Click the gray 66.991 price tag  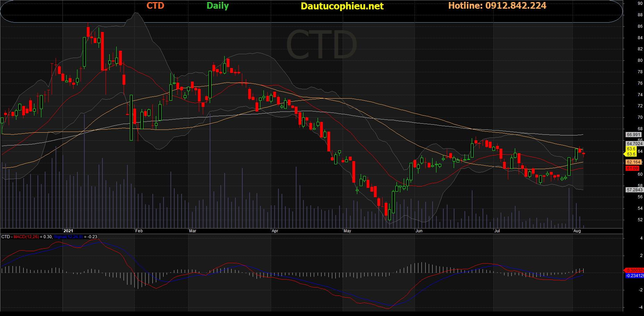pos(633,135)
